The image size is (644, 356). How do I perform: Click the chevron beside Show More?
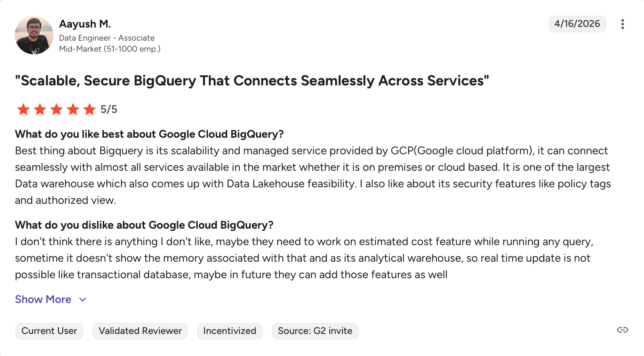(x=83, y=300)
